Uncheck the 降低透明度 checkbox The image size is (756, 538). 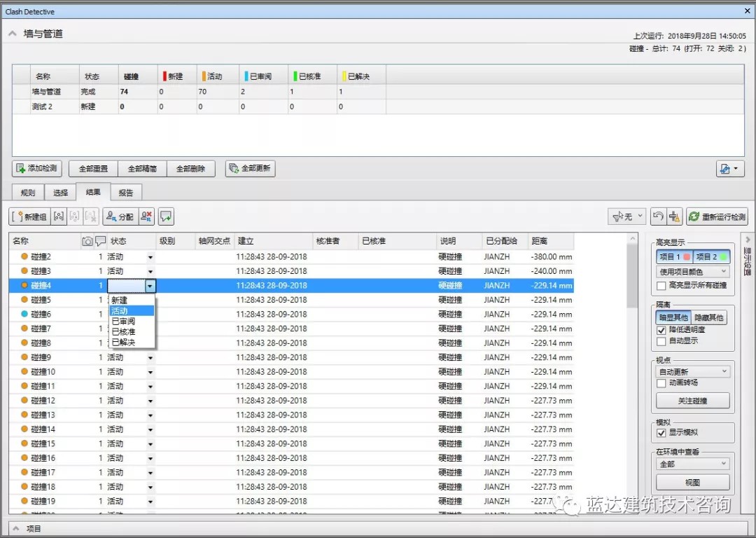(x=661, y=330)
